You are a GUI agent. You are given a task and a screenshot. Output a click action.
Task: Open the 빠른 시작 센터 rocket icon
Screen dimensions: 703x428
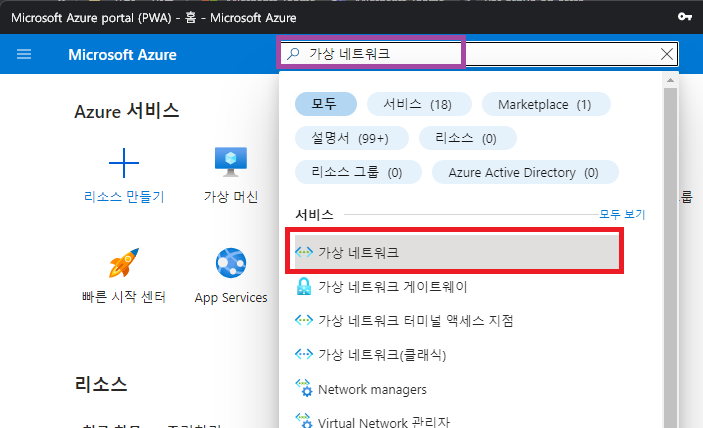(x=124, y=263)
